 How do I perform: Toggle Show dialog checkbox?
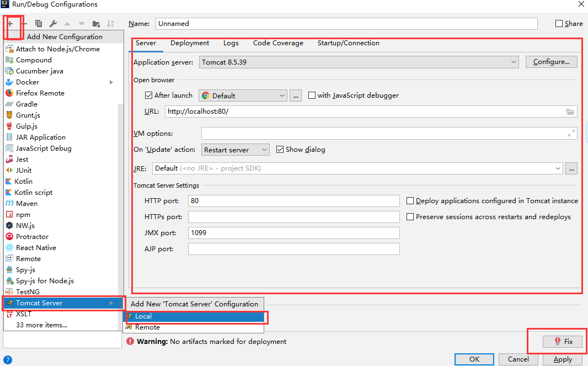pyautogui.click(x=280, y=150)
